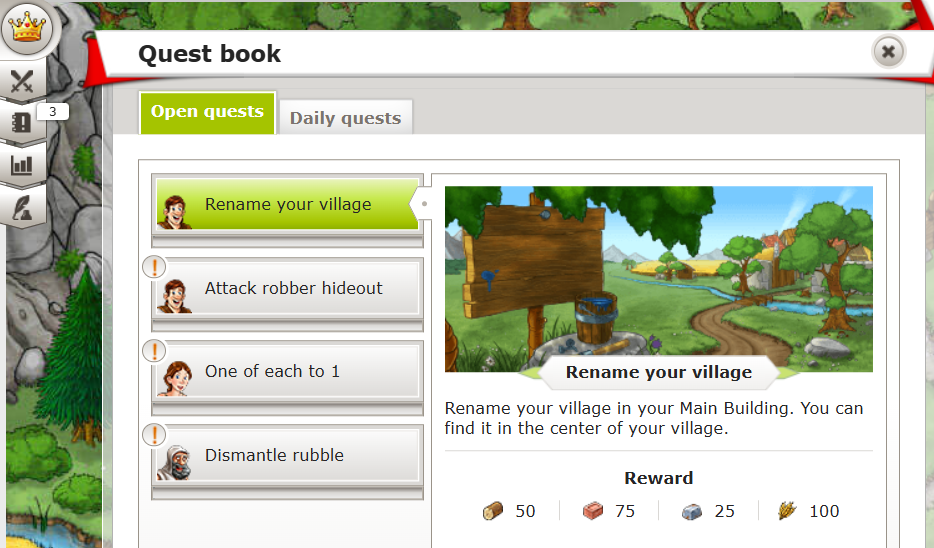Click the quill feather icon in the sidebar
This screenshot has height=548, width=934.
pyautogui.click(x=22, y=207)
